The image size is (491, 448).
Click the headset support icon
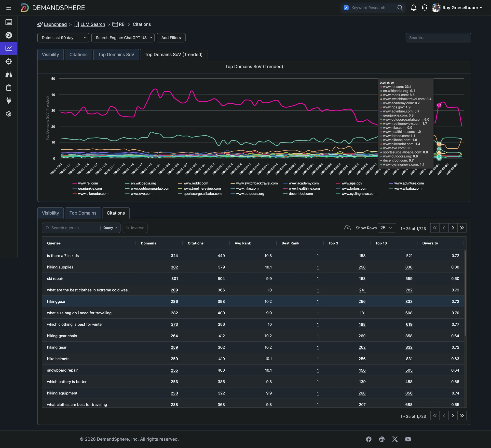[x=424, y=8]
